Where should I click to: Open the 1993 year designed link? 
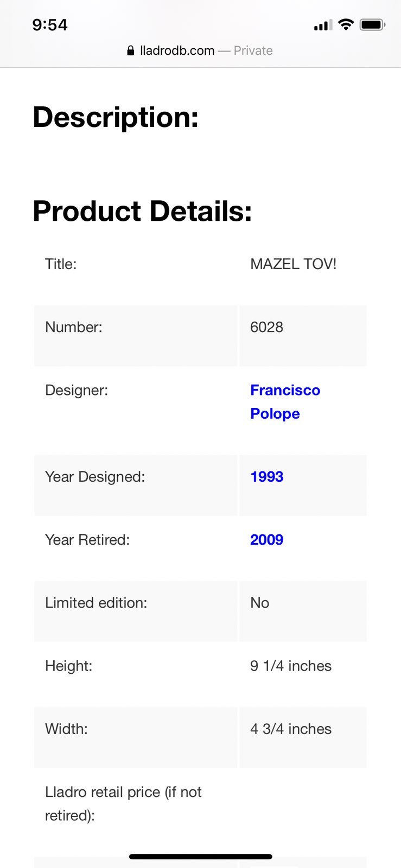pos(266,477)
